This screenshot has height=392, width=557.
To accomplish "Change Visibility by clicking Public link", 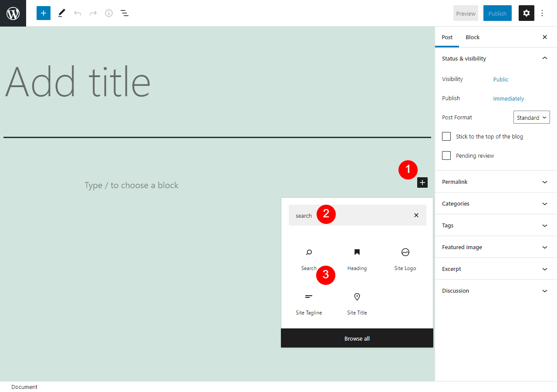I will pos(500,79).
